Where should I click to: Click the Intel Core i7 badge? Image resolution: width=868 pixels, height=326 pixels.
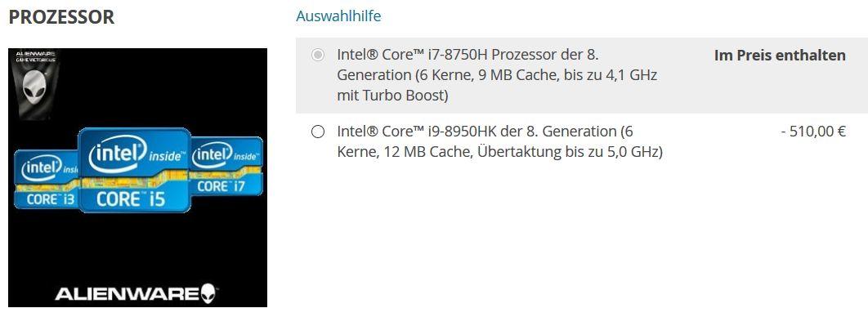coord(226,166)
